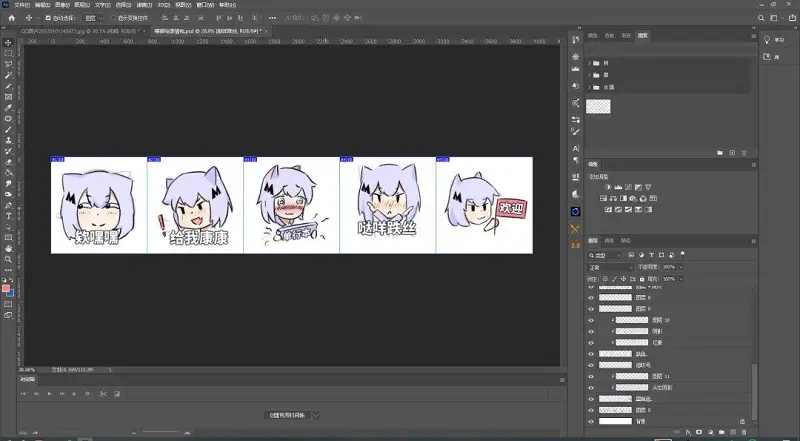This screenshot has height=441, width=800.
Task: Split clip with timeline scissors icon
Action: click(x=103, y=394)
